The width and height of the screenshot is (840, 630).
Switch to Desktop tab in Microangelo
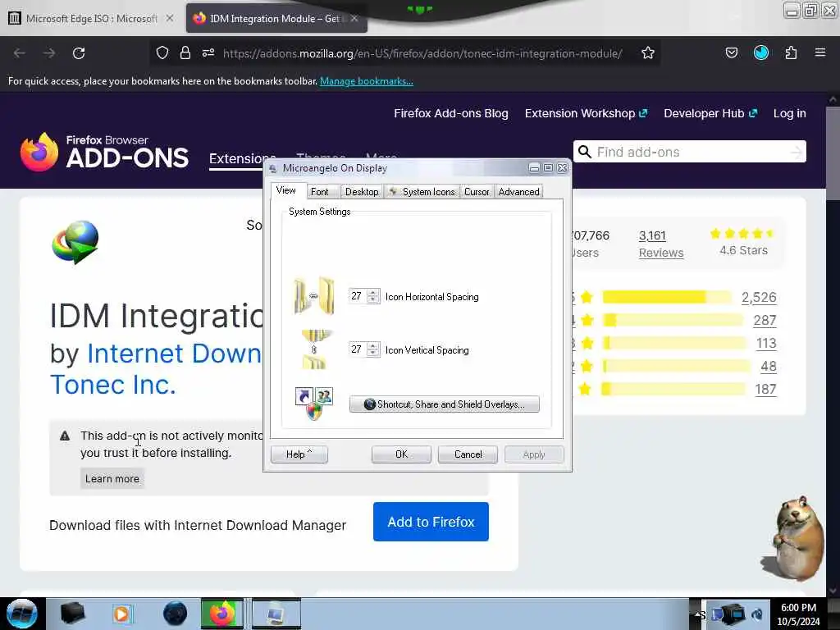click(x=362, y=192)
